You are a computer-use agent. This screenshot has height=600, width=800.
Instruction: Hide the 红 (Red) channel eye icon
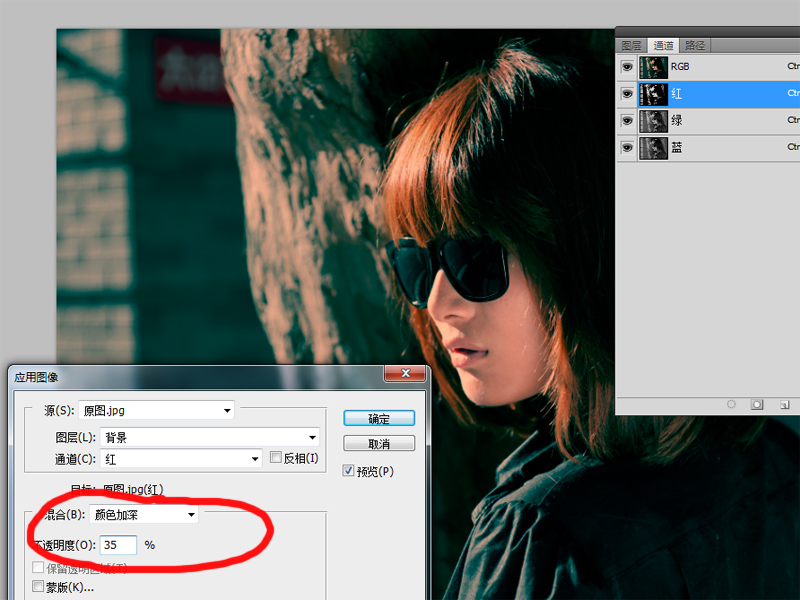(627, 94)
